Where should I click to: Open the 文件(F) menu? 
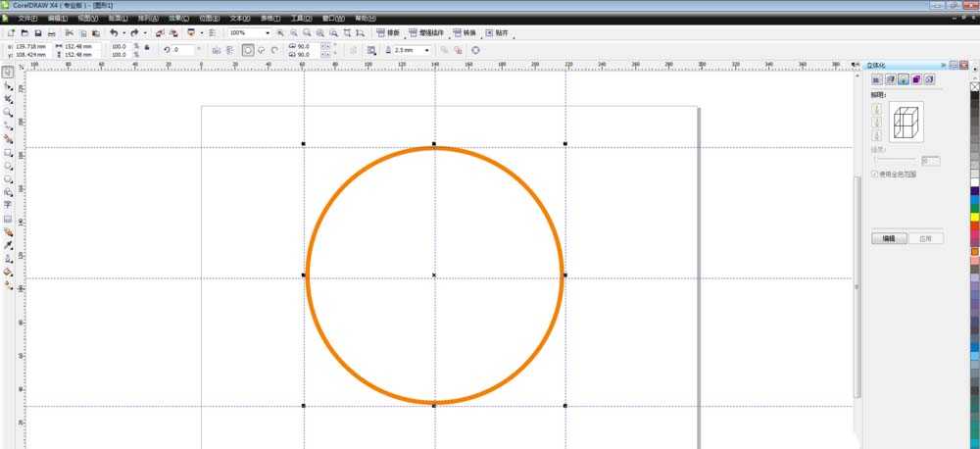point(29,18)
